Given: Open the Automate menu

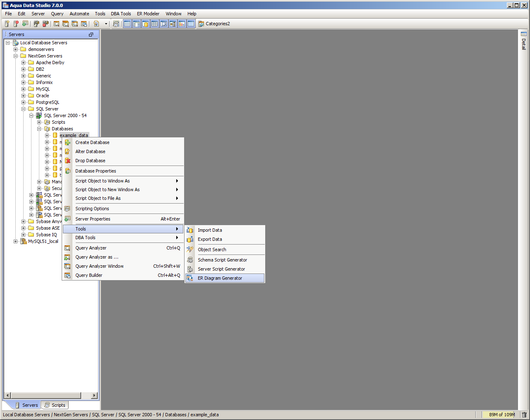Looking at the screenshot, I should (79, 14).
